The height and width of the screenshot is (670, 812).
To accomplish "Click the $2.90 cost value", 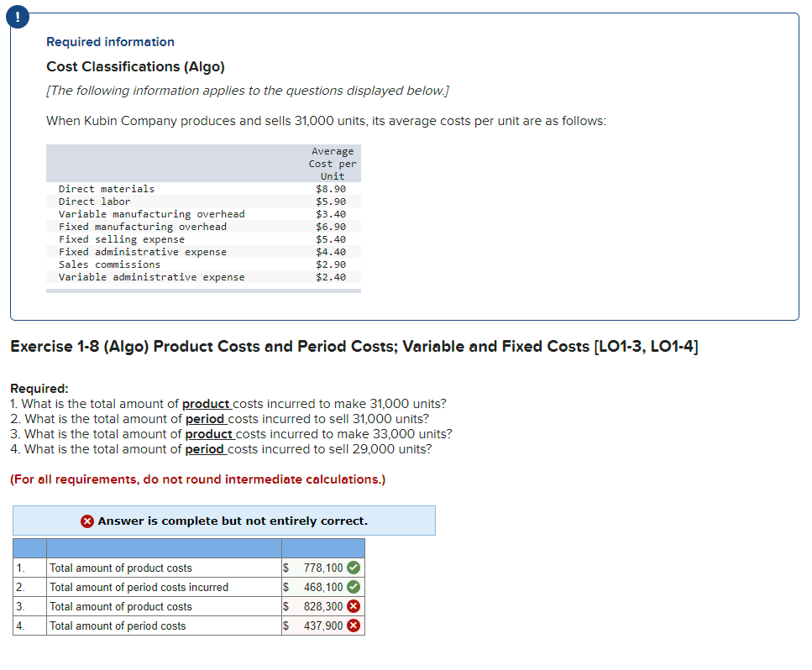I will [331, 264].
